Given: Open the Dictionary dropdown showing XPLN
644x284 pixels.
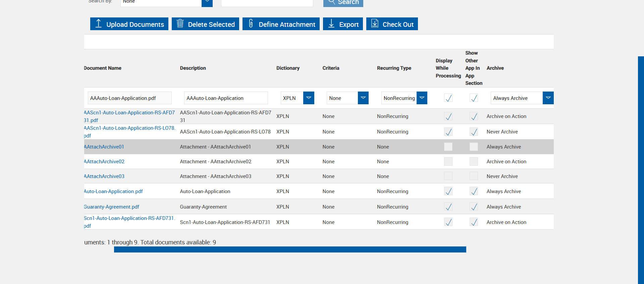Looking at the screenshot, I should (298, 98).
